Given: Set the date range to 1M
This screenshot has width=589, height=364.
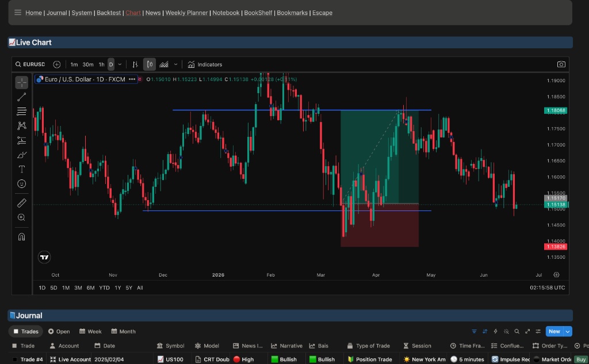Looking at the screenshot, I should (x=66, y=288).
